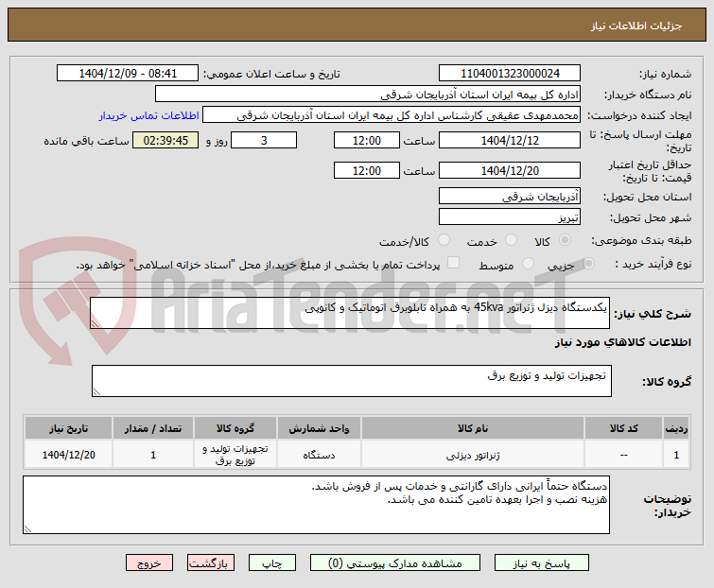Click the تعداد / مقدار column header
The width and height of the screenshot is (714, 588).
[153, 428]
